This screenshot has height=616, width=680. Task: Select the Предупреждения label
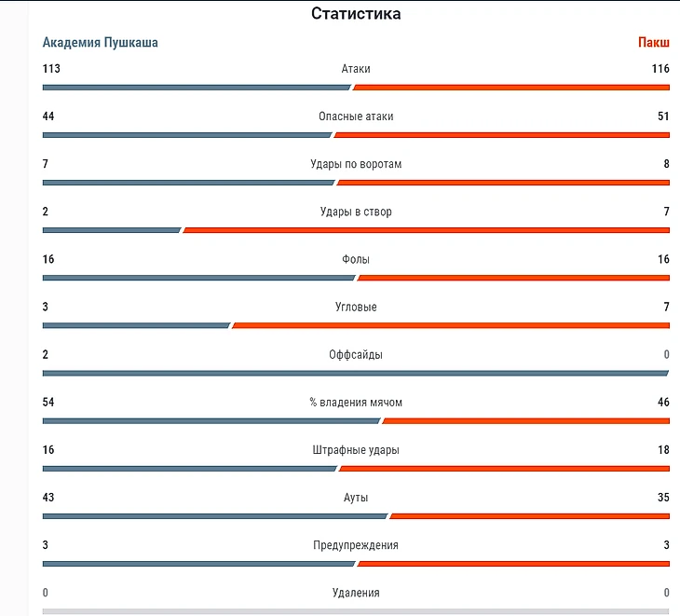(356, 545)
